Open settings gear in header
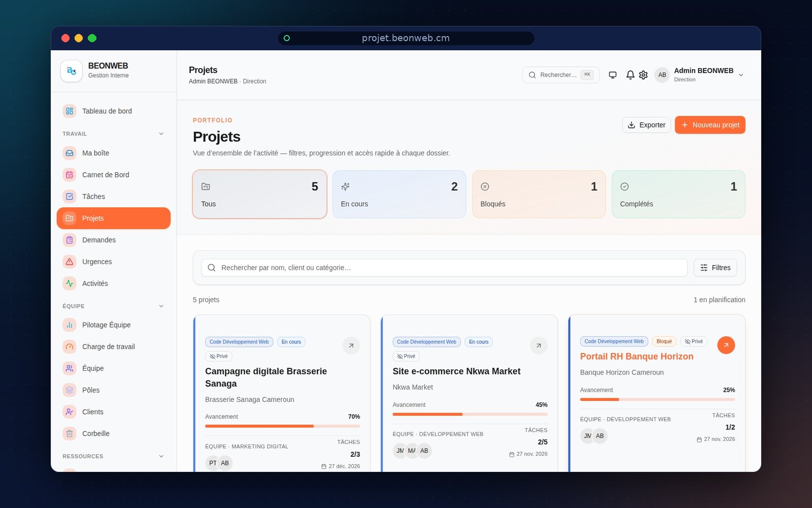This screenshot has width=812, height=508. [643, 75]
